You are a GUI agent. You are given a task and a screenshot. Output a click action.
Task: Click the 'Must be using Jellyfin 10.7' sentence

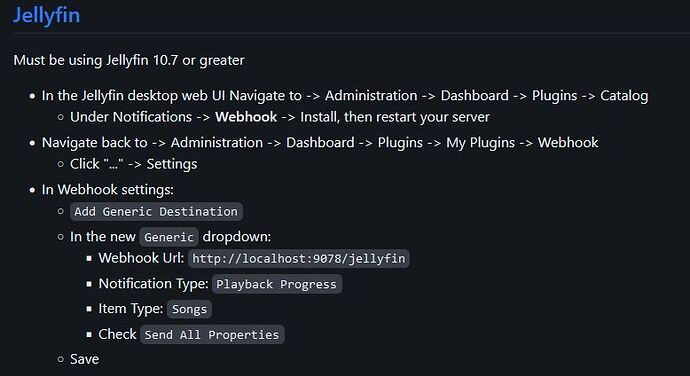[129, 60]
